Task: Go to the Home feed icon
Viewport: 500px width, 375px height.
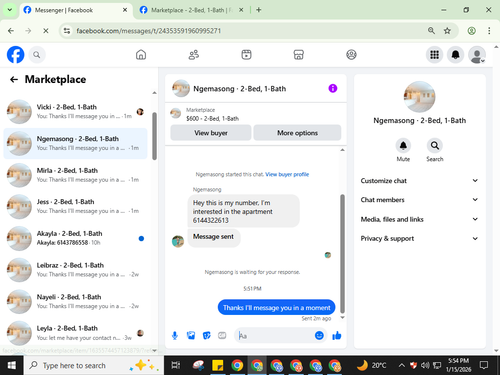Action: click(x=141, y=55)
